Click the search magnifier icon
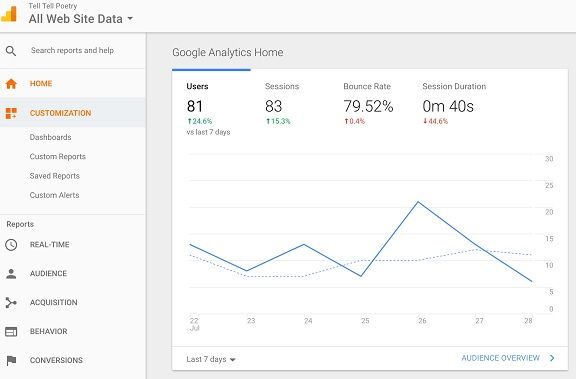576x379 pixels. [x=11, y=51]
